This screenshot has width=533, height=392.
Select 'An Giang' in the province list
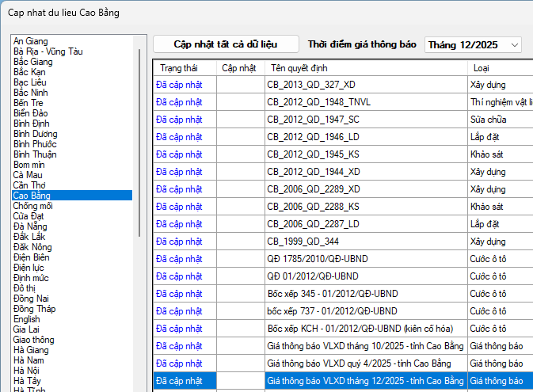pyautogui.click(x=31, y=40)
